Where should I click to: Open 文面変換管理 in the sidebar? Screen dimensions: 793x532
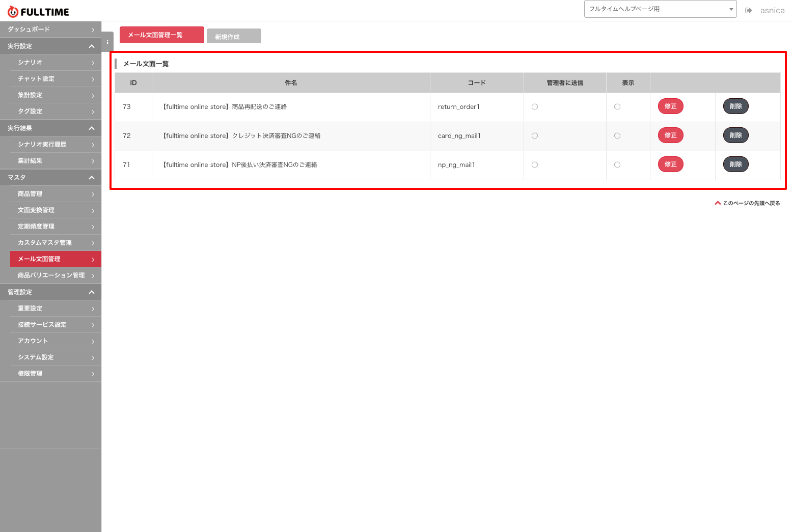56,210
